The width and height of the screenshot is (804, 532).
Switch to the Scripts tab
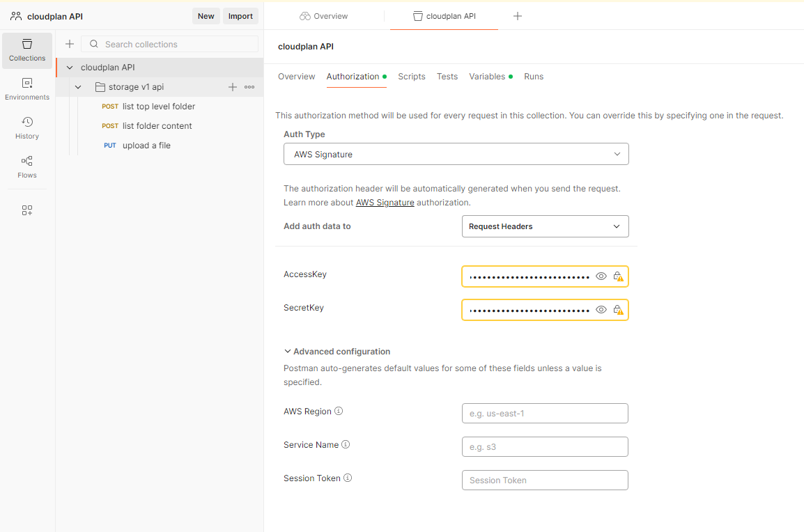tap(411, 77)
